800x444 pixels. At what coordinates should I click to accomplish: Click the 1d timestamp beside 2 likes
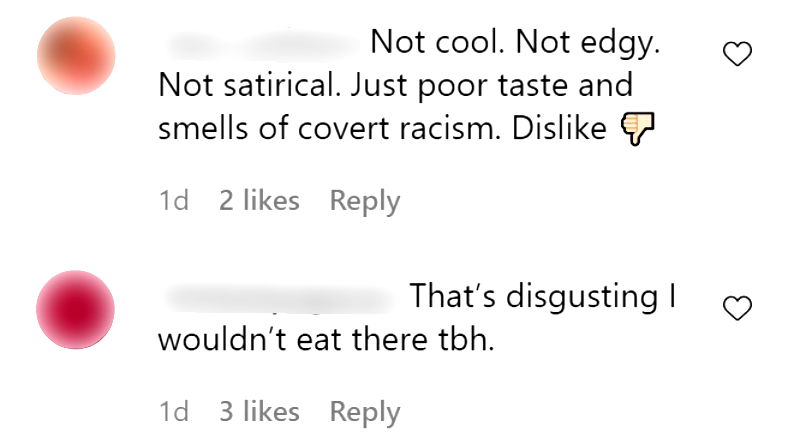coord(173,200)
